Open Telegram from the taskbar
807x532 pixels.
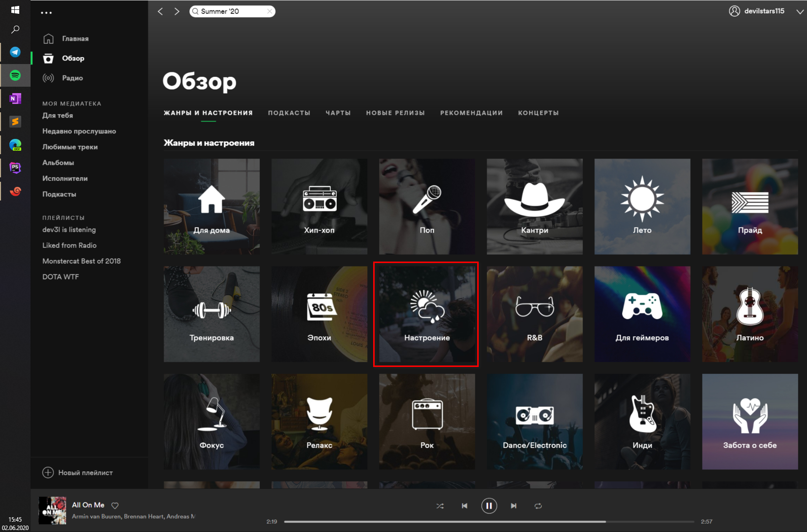tap(15, 52)
